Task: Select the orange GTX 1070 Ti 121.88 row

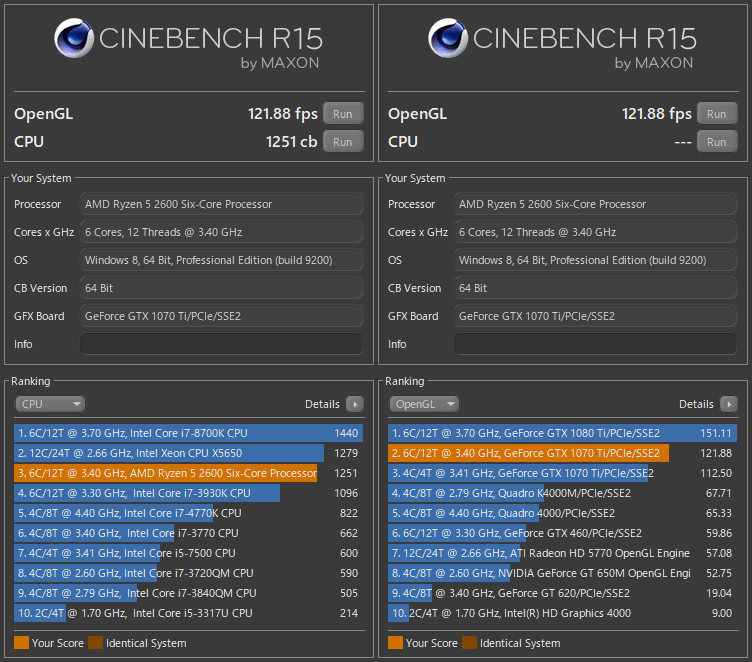Action: [563, 453]
